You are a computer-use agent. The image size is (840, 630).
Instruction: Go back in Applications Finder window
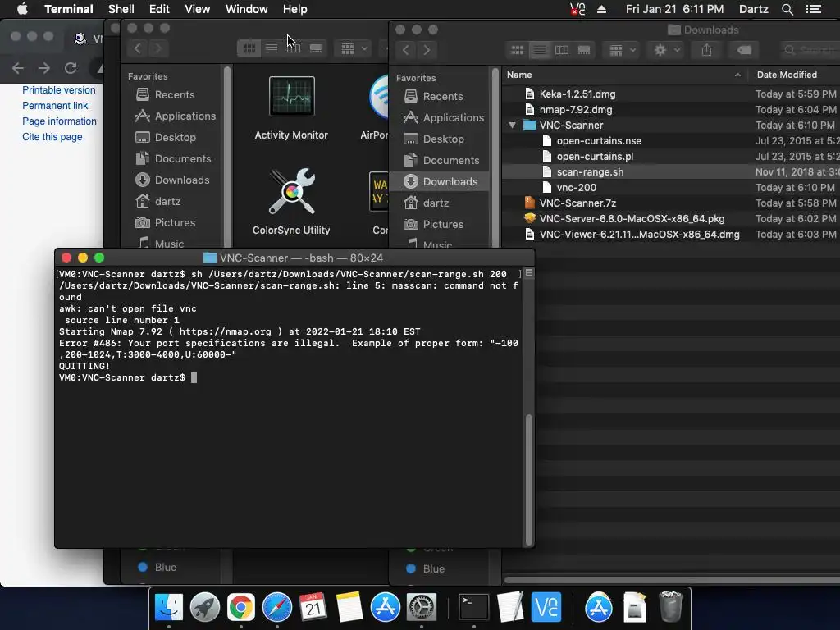[x=138, y=48]
